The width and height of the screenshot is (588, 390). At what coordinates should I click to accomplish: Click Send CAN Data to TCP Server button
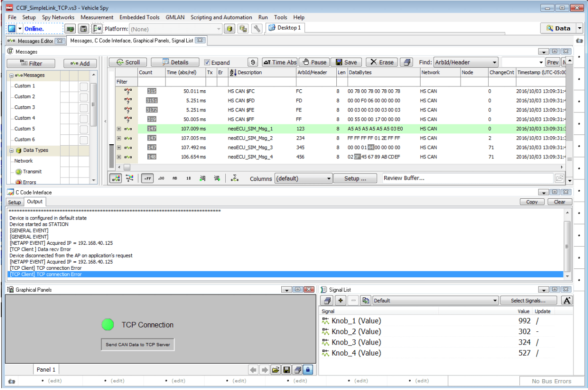(x=138, y=344)
